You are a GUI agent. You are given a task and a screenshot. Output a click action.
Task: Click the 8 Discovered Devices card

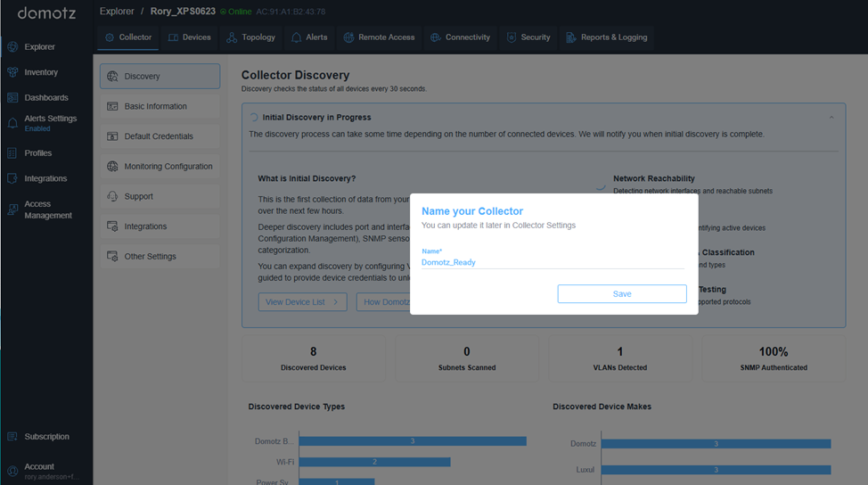tap(314, 358)
